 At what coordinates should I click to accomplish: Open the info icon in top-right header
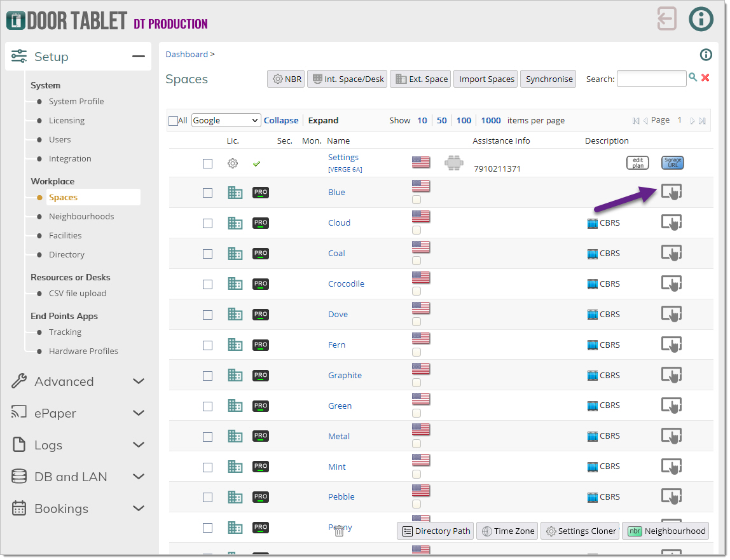[701, 18]
